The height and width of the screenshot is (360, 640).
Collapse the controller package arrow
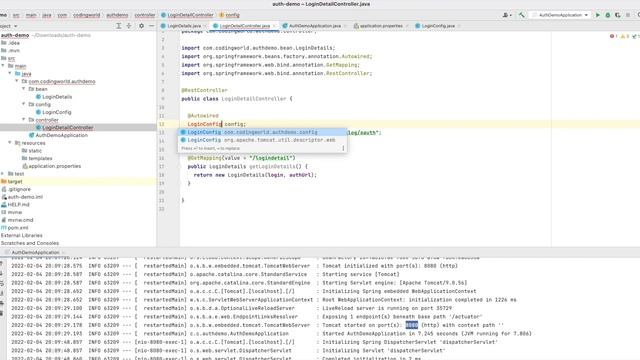click(x=24, y=120)
